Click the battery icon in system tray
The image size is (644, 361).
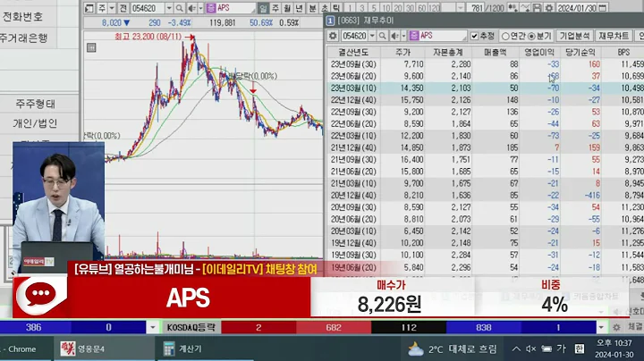[547, 348]
